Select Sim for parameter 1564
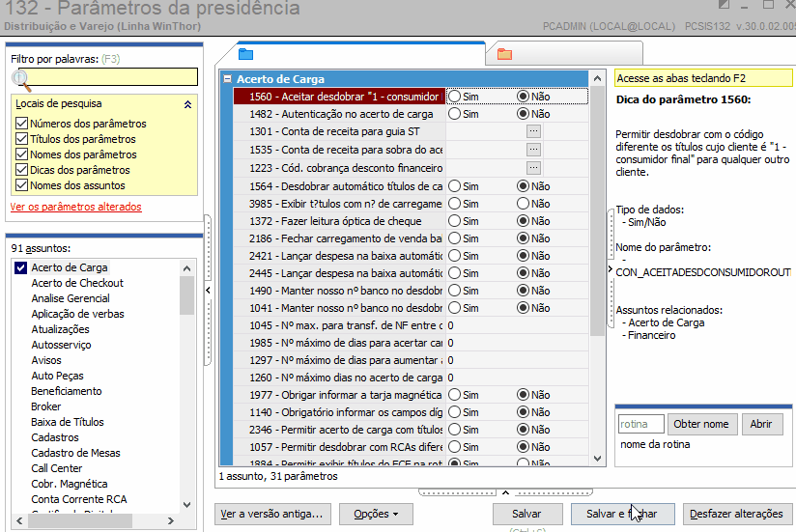The width and height of the screenshot is (796, 532). (x=454, y=186)
